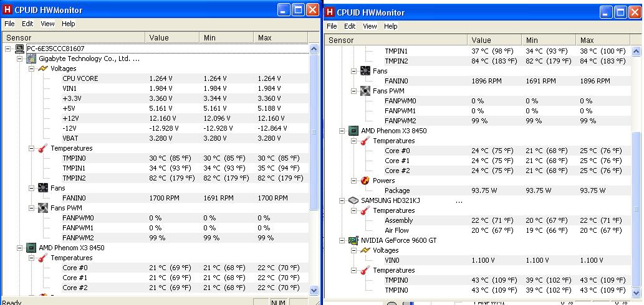Click the AMD Phenom CPU chip icon in left window
The image size is (644, 305).
coord(31,248)
